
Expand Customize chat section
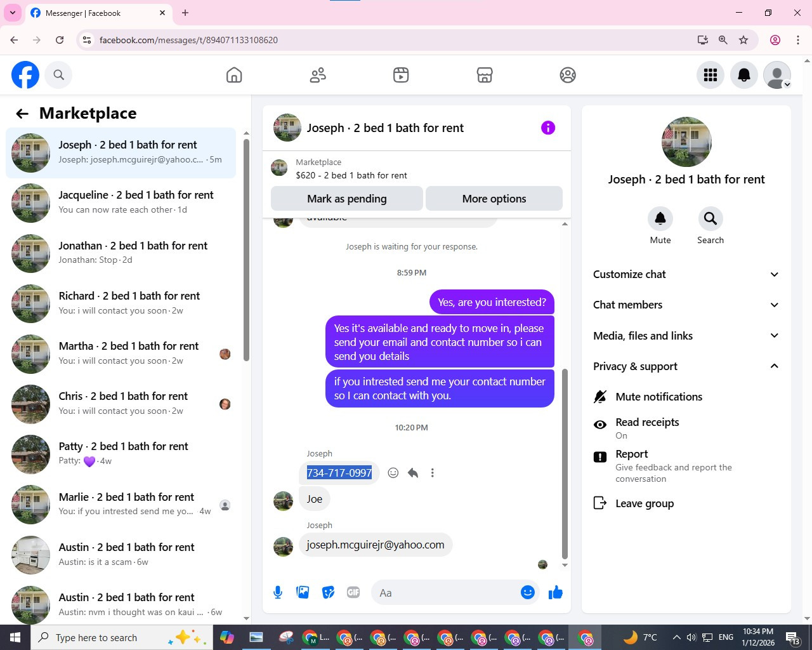(686, 274)
